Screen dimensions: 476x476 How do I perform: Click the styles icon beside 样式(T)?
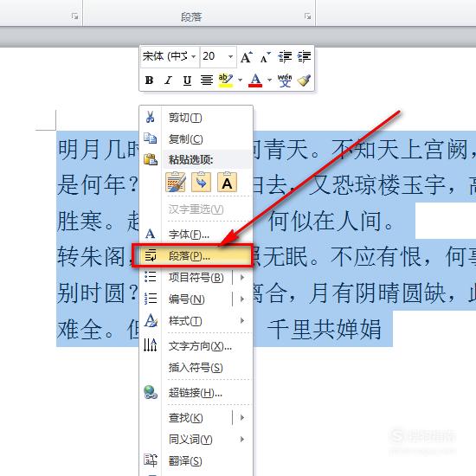tap(151, 320)
